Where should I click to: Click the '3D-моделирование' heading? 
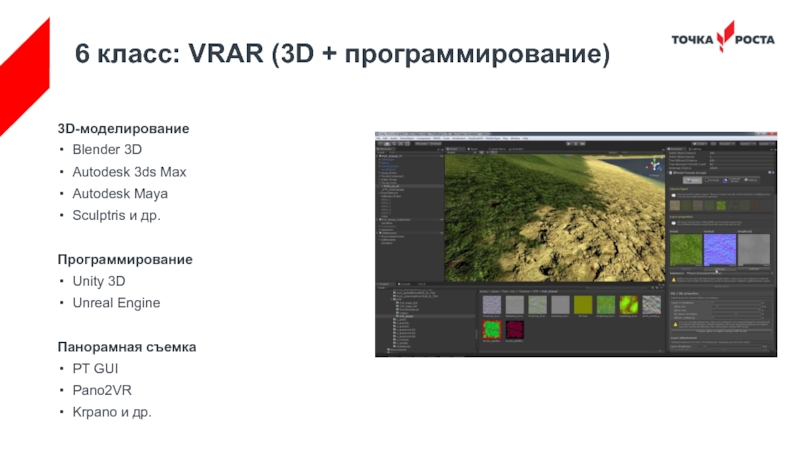click(123, 129)
